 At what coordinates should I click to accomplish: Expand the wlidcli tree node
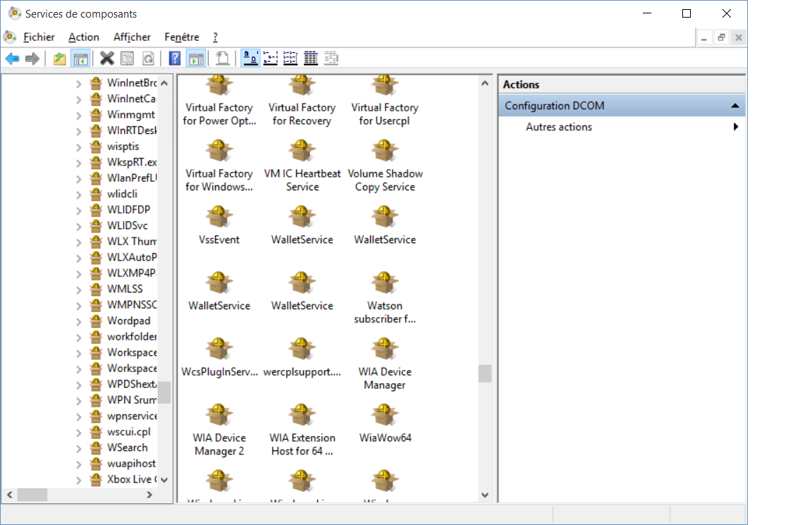[79, 194]
